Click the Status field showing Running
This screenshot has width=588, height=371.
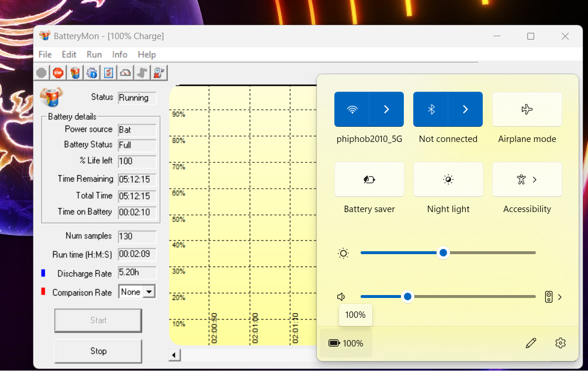[x=137, y=98]
